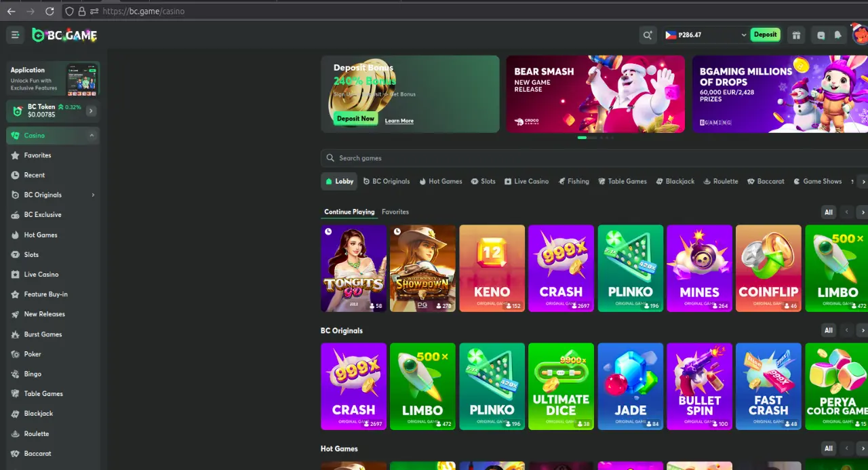Image resolution: width=868 pixels, height=470 pixels.
Task: Switch to the Favorites tab
Action: tap(395, 212)
